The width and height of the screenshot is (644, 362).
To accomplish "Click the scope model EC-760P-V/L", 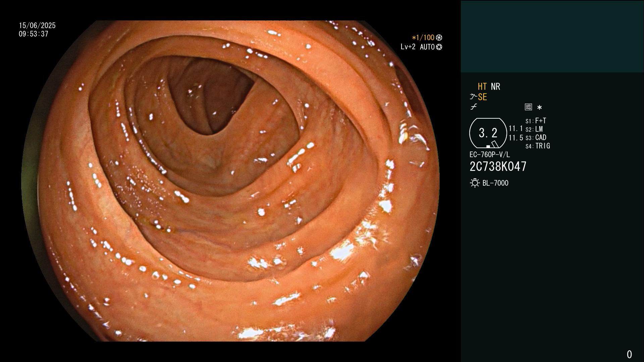I will 490,155.
